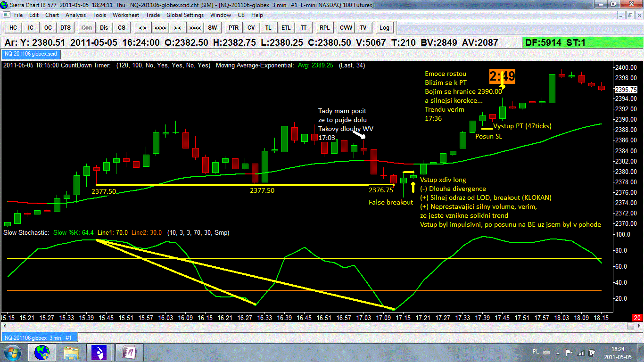Click the 'Vstup xdiv long' annotation text

(x=443, y=180)
